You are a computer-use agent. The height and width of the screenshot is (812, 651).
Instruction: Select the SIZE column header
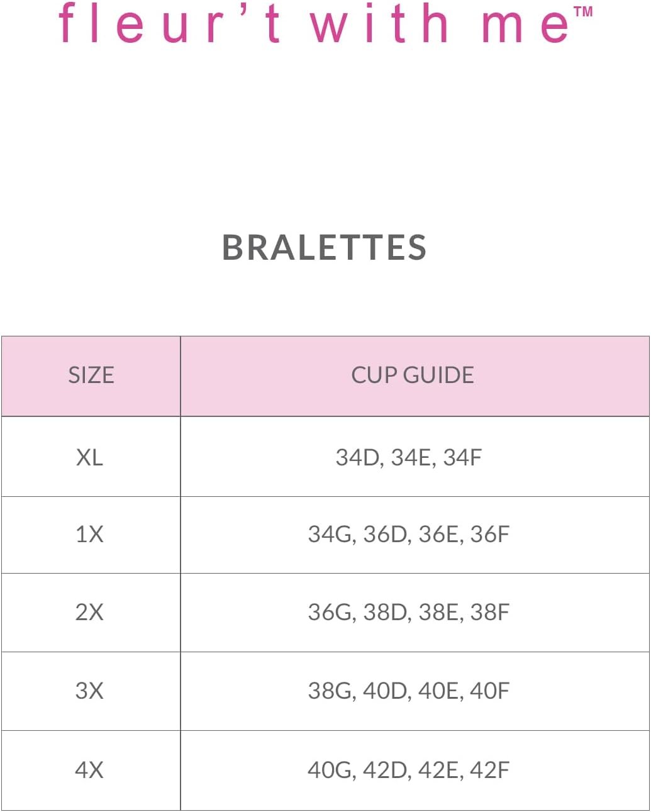pos(91,375)
